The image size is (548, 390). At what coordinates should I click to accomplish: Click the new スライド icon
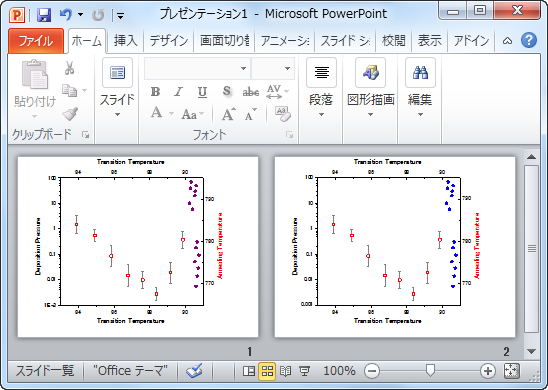(x=117, y=73)
